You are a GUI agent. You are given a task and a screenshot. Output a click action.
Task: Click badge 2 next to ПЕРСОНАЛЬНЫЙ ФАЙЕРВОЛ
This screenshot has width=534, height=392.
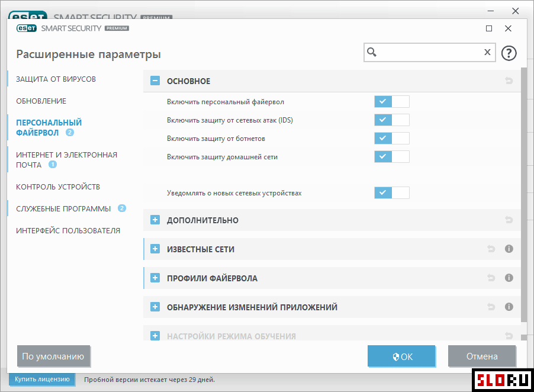(69, 133)
